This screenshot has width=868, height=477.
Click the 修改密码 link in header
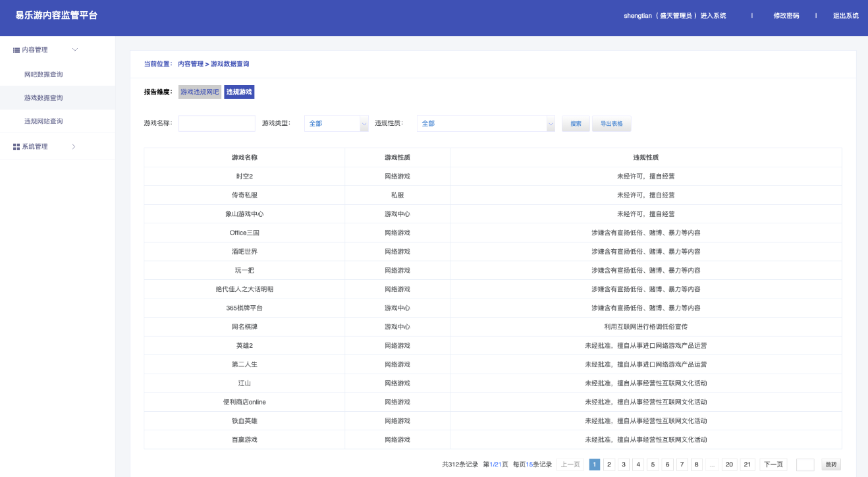pyautogui.click(x=786, y=16)
